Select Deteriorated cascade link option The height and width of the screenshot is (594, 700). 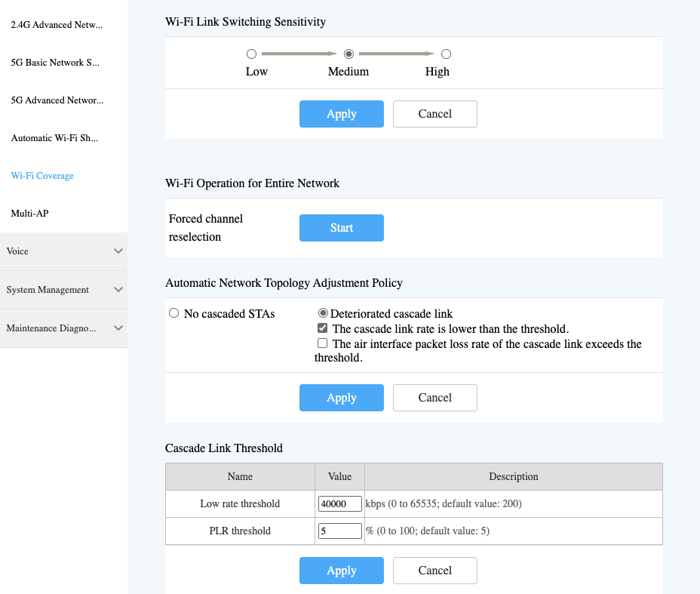click(323, 313)
